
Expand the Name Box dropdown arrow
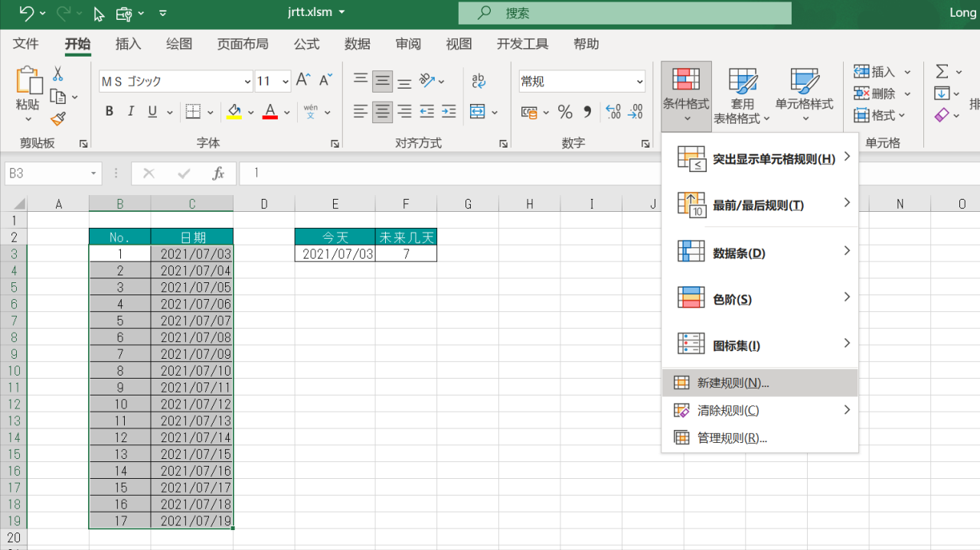pos(93,174)
